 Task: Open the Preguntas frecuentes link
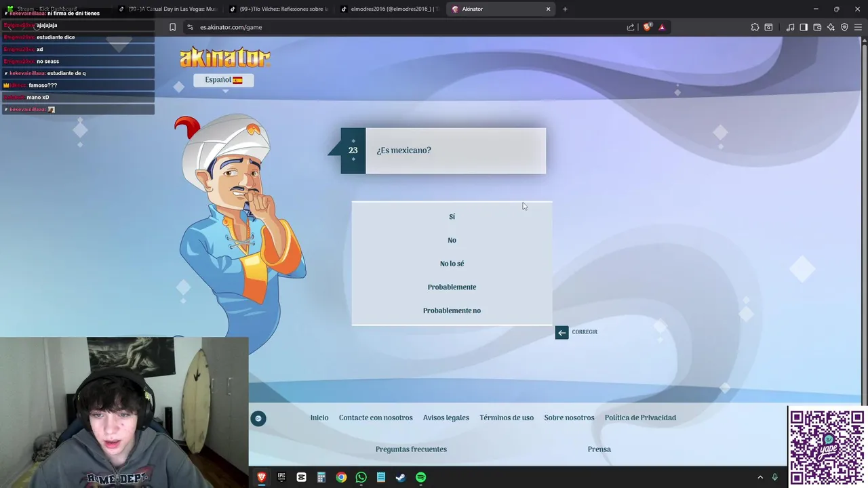pyautogui.click(x=411, y=449)
